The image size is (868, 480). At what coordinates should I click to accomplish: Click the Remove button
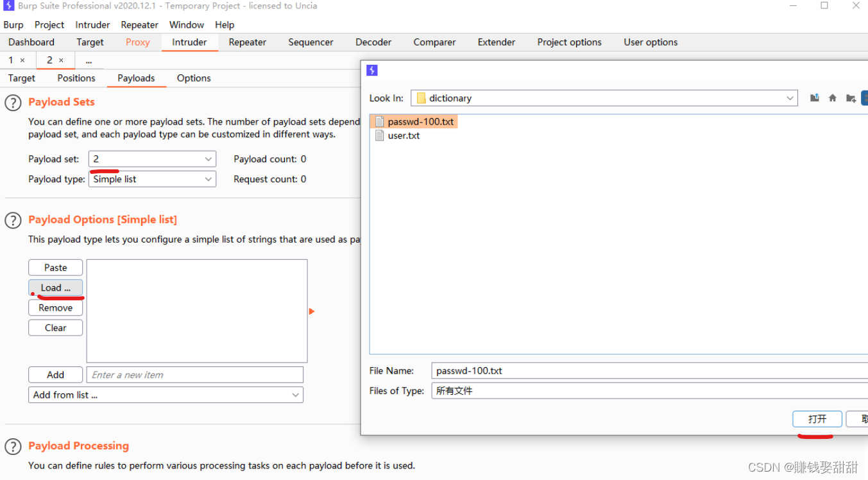(56, 308)
